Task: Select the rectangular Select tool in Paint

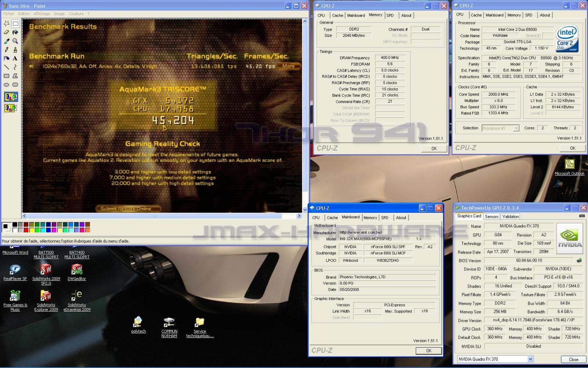Action: [x=15, y=24]
